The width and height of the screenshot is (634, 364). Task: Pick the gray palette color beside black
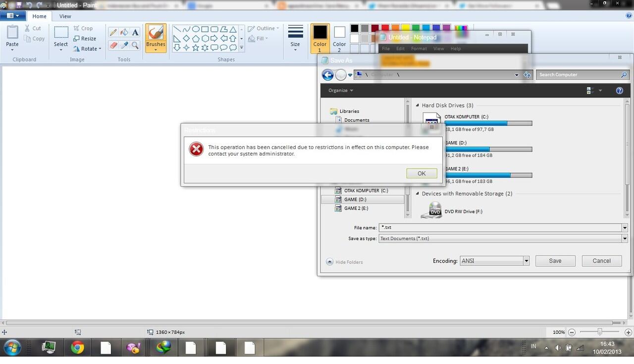pos(365,28)
